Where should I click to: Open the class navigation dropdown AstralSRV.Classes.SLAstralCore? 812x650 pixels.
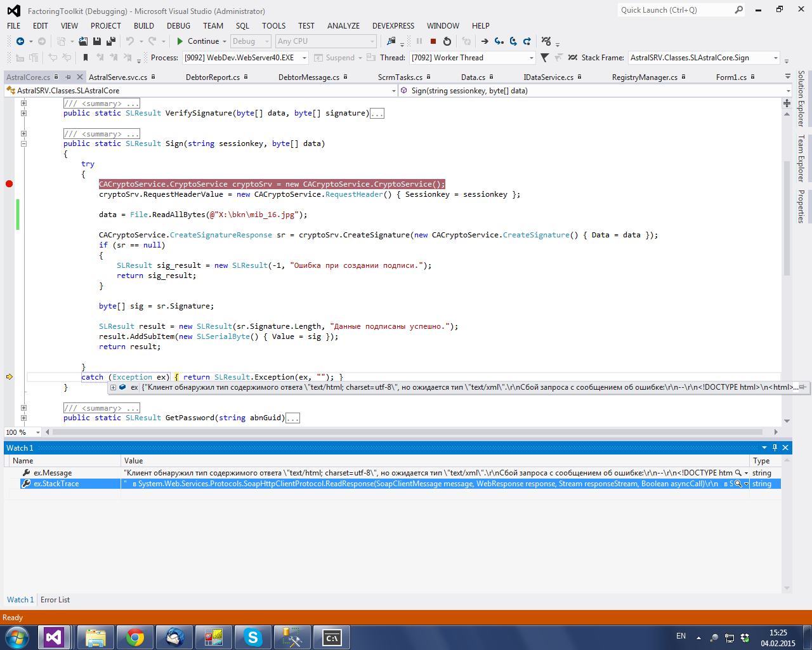[201, 91]
